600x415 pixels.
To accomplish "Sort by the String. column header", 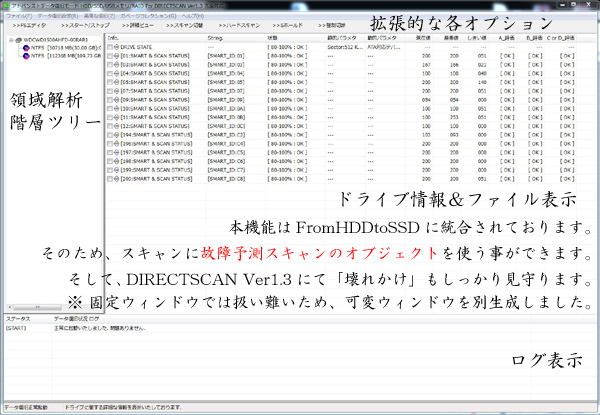I will [236, 38].
